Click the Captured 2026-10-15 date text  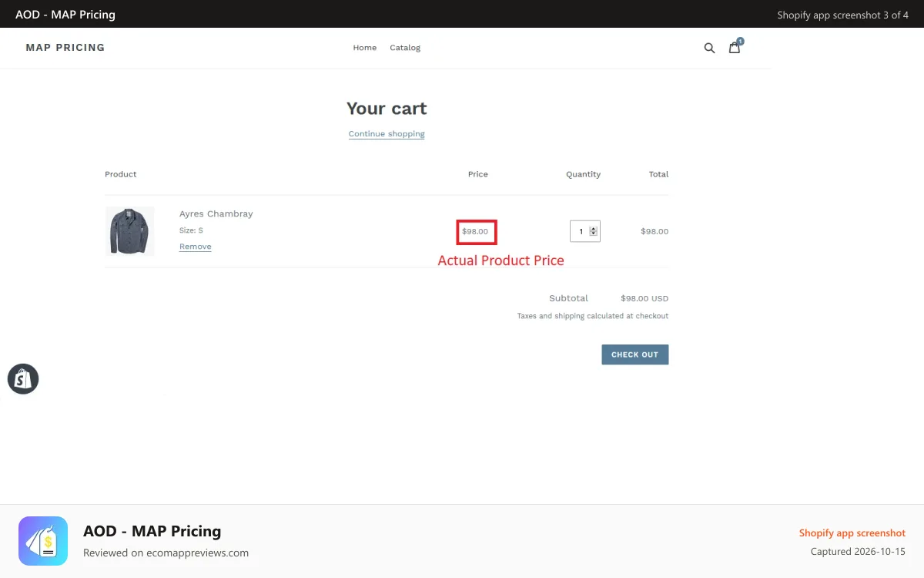click(x=858, y=552)
